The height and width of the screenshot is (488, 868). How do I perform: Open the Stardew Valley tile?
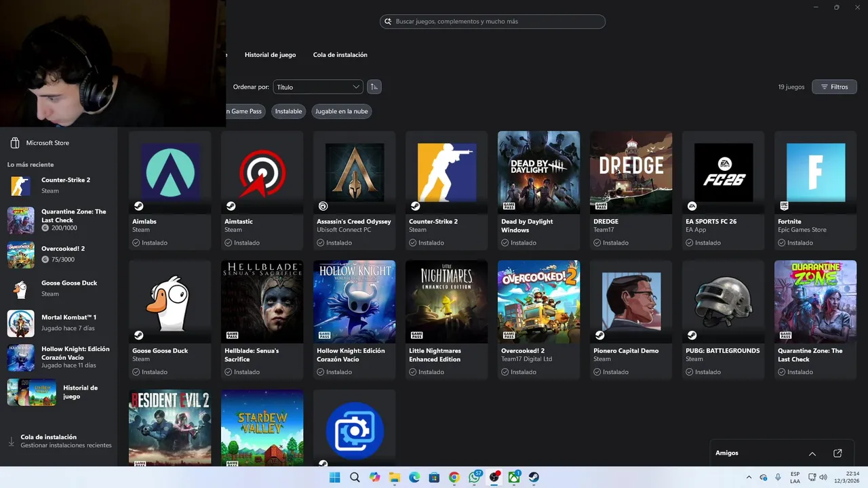point(262,428)
